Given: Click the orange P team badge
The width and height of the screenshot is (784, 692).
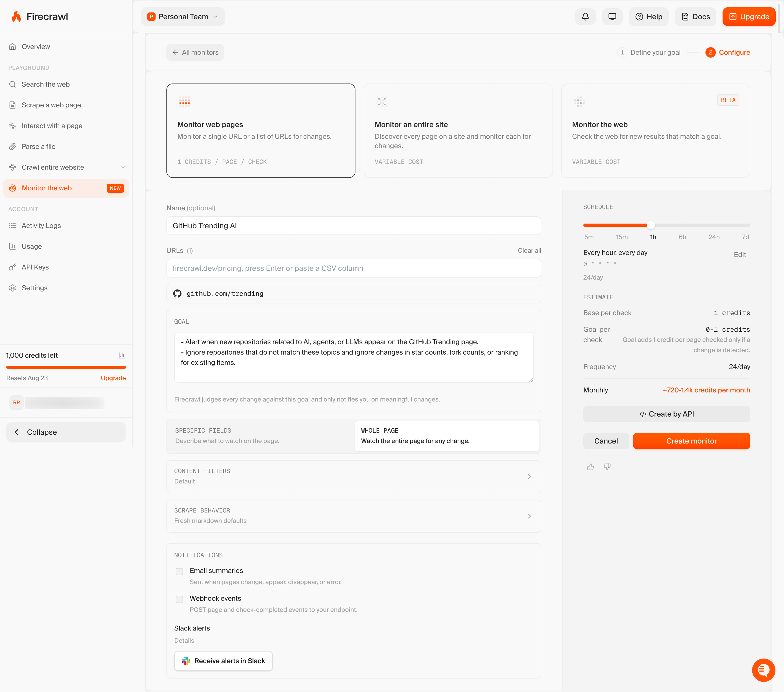Looking at the screenshot, I should point(151,17).
